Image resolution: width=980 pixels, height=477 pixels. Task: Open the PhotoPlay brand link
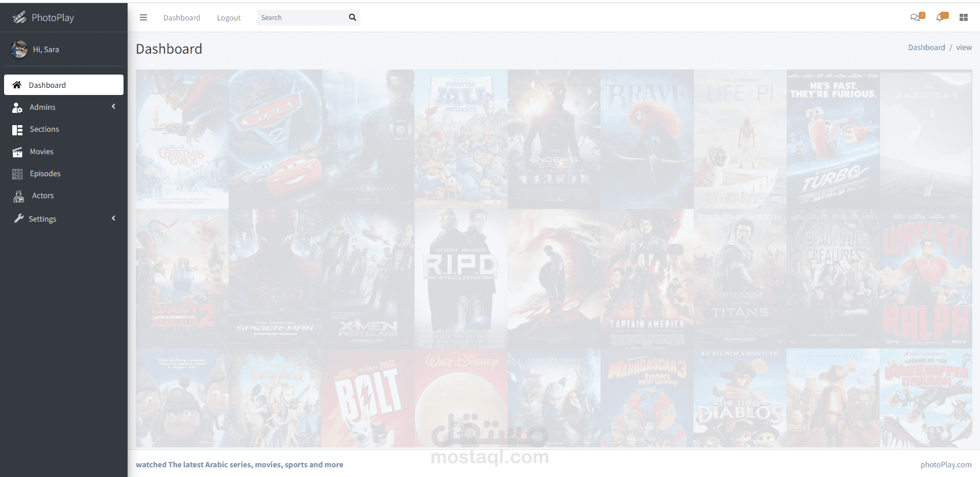coord(43,17)
